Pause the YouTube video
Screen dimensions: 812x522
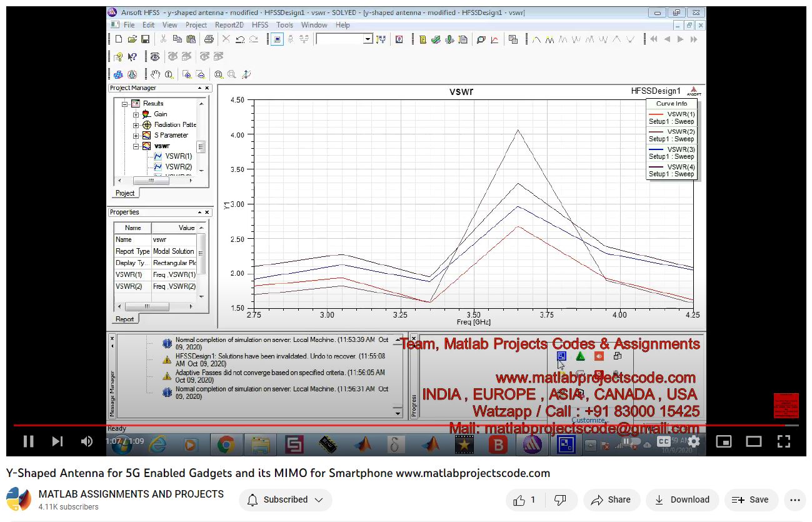coord(28,441)
